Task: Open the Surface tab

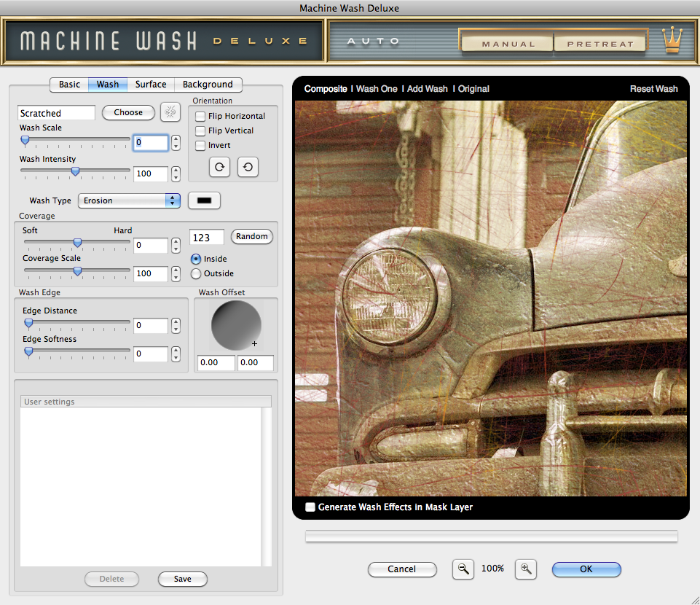Action: [x=151, y=85]
